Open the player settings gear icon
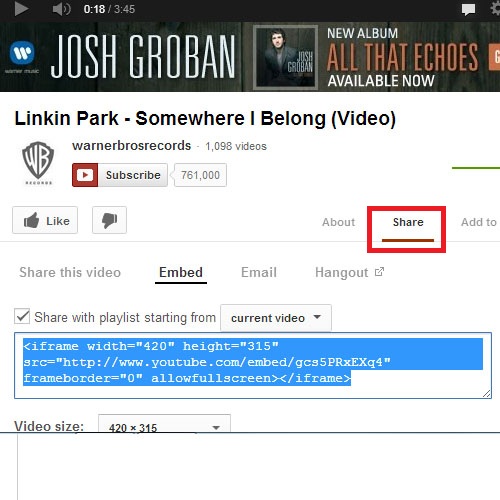Image resolution: width=500 pixels, height=500 pixels. (496, 8)
